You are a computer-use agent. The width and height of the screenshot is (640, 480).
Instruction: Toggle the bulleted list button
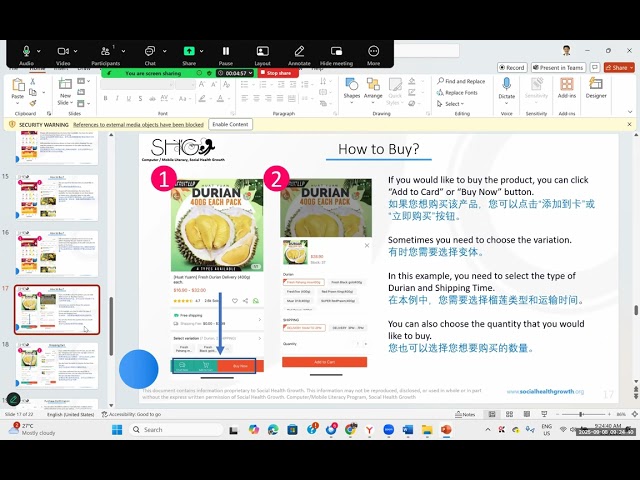click(244, 84)
